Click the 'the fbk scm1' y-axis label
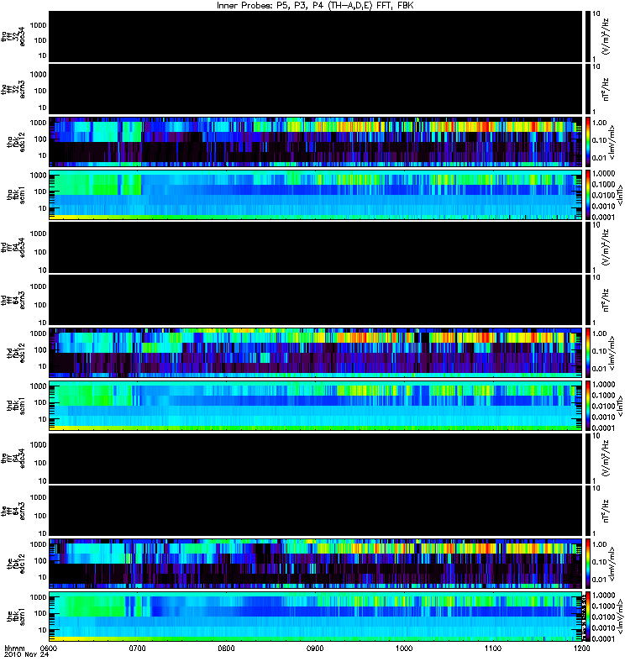 click(x=16, y=617)
